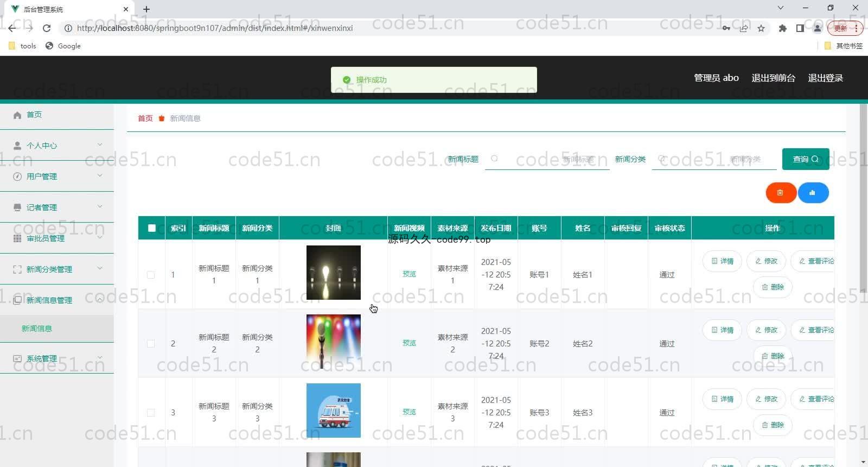868x467 pixels.
Task: Open the light bulb cover thumbnail in row 1
Action: pyautogui.click(x=334, y=273)
